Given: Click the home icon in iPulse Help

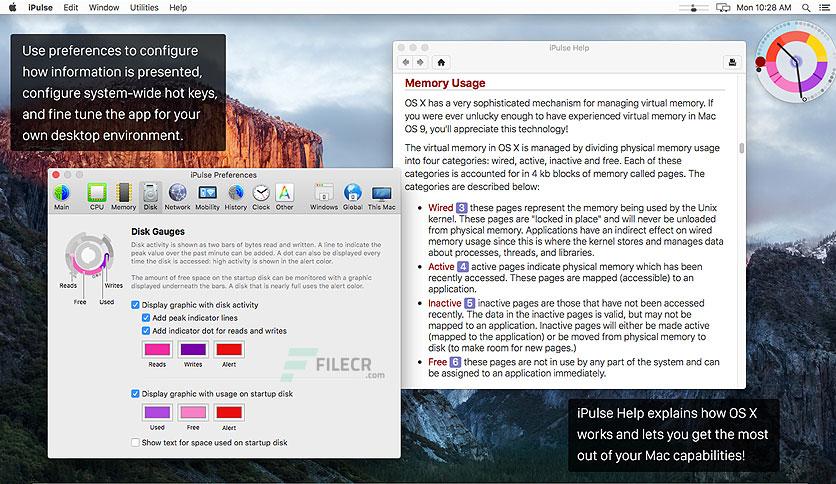Looking at the screenshot, I should tap(441, 62).
